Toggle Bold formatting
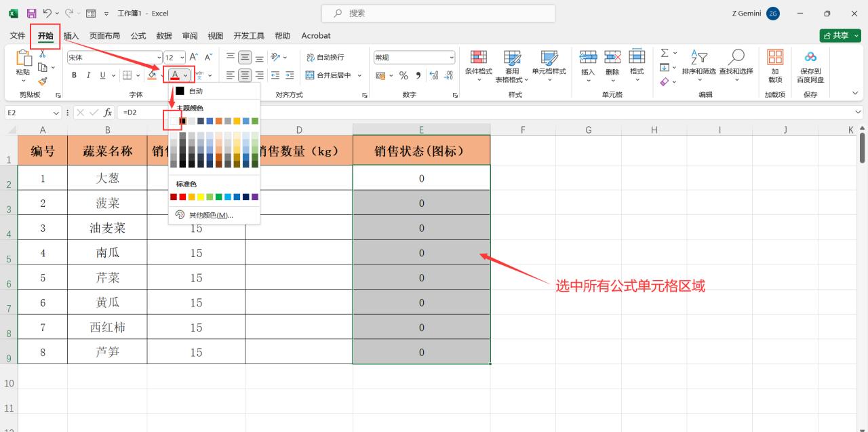Viewport: 868px width, 432px height. (73, 75)
